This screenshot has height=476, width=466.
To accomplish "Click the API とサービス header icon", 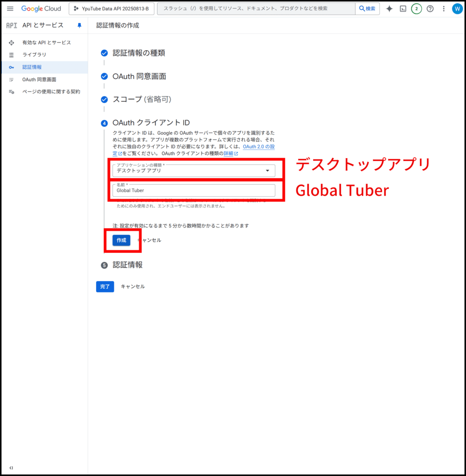I will pos(12,25).
